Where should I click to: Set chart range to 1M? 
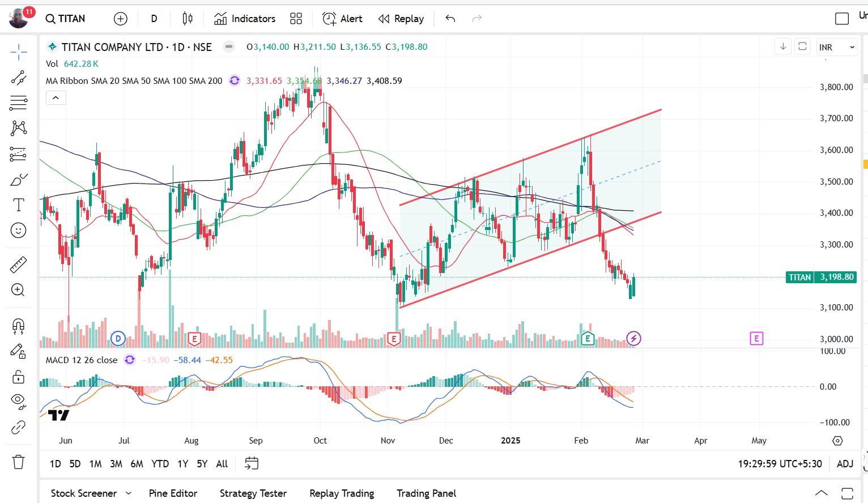pos(95,464)
